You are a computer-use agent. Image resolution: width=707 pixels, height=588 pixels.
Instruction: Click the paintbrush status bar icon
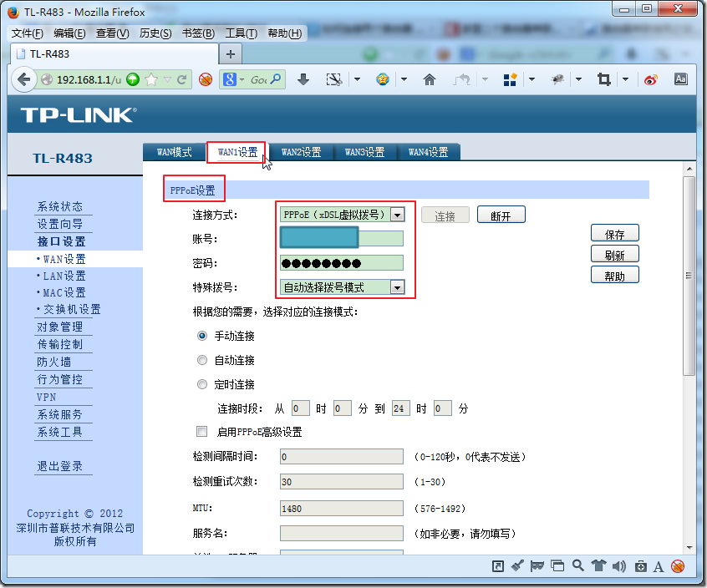pyautogui.click(x=517, y=565)
